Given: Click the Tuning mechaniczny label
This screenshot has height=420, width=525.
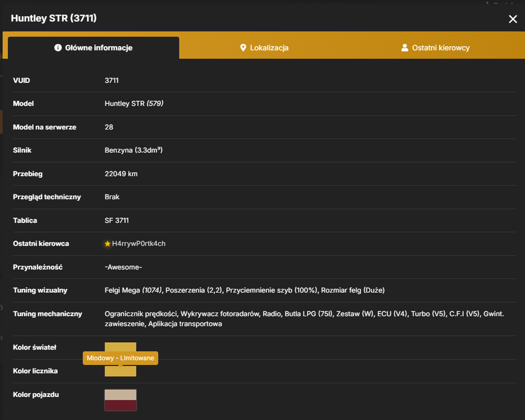Looking at the screenshot, I should pyautogui.click(x=48, y=314).
